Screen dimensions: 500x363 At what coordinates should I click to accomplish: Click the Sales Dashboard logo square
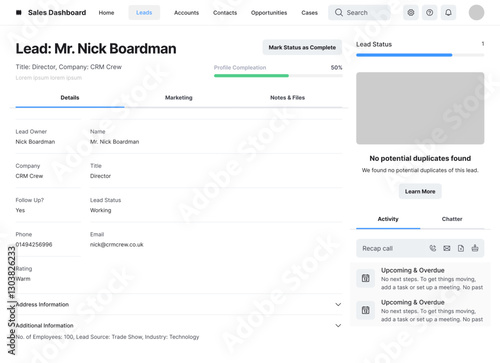point(19,13)
